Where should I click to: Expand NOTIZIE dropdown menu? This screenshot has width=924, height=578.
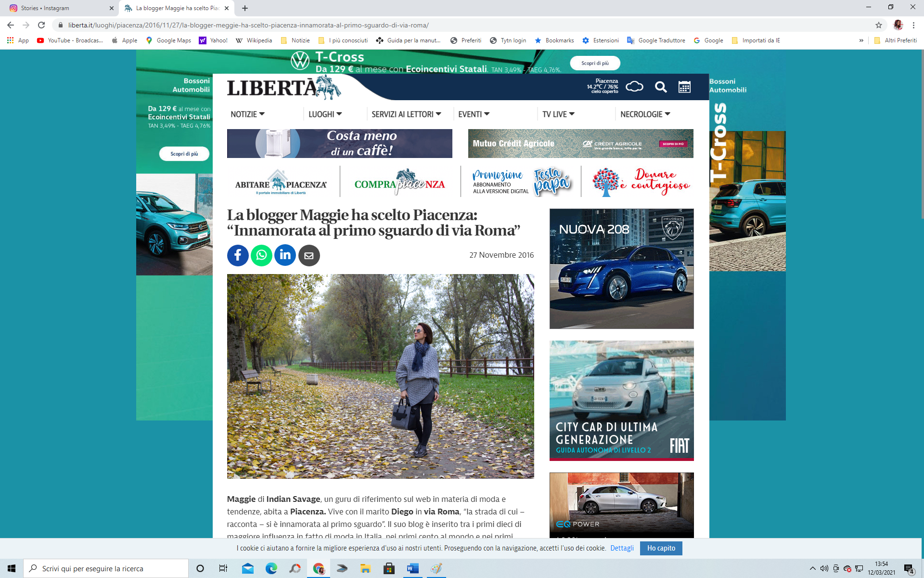[x=247, y=114]
